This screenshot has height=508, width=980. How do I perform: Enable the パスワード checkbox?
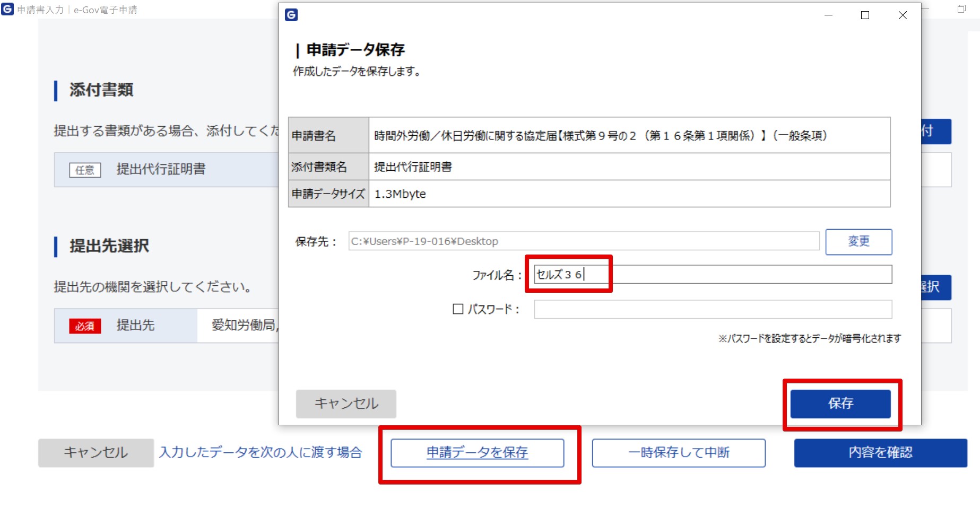point(458,309)
